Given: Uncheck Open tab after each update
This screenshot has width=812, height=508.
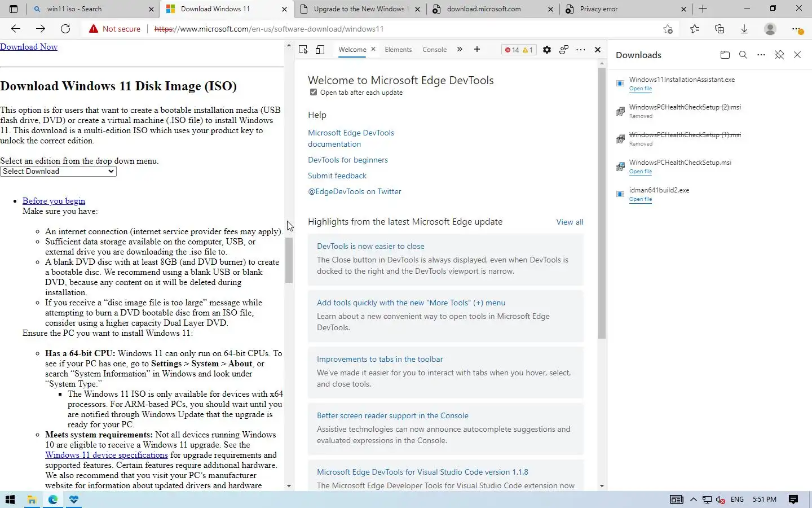Looking at the screenshot, I should click(x=314, y=93).
